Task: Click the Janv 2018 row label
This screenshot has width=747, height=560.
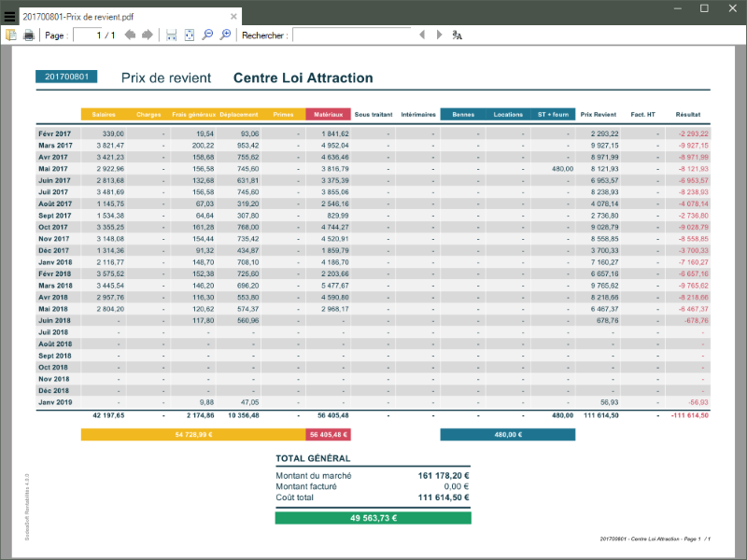Action: 55,262
